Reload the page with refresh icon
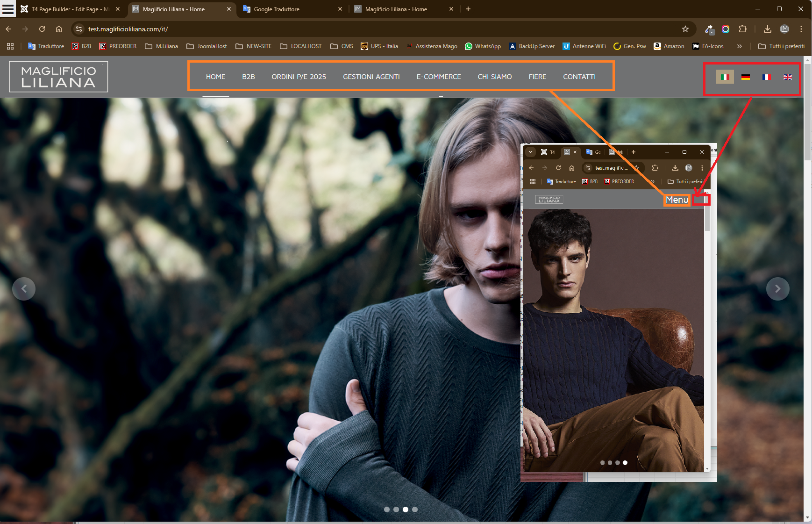The width and height of the screenshot is (812, 524). click(42, 29)
